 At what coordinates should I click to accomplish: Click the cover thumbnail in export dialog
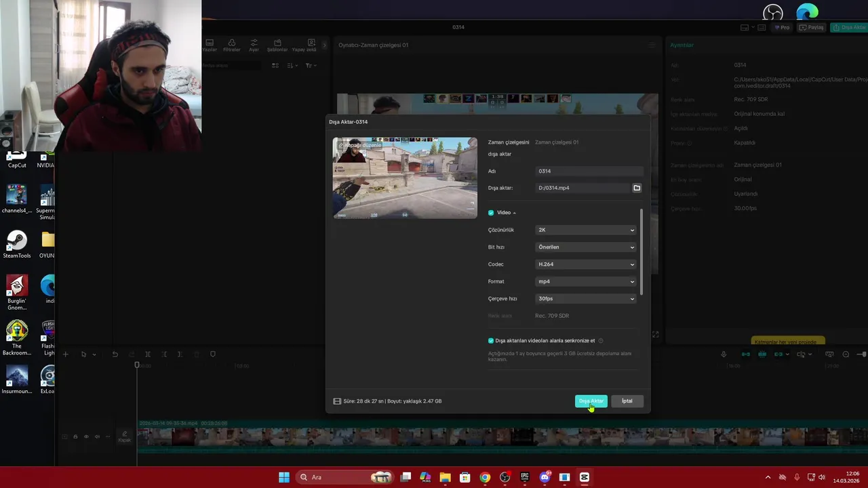coord(405,178)
